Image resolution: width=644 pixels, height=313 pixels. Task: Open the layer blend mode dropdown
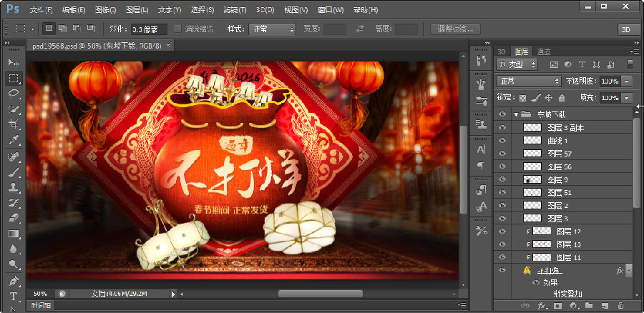(x=528, y=81)
